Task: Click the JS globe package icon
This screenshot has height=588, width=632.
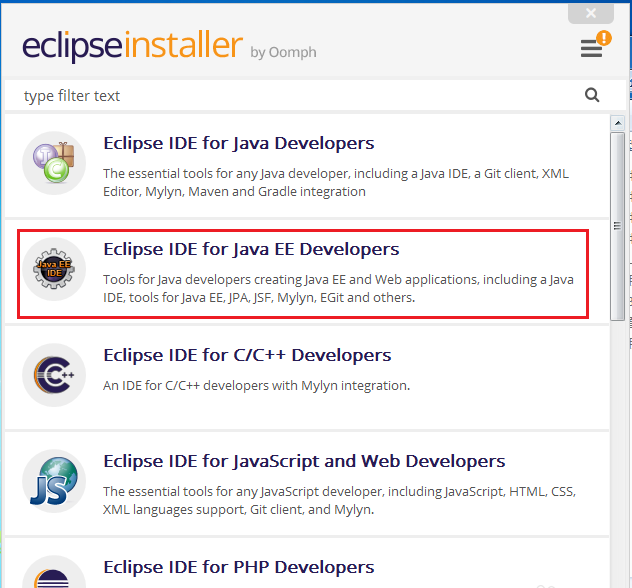Action: point(54,481)
